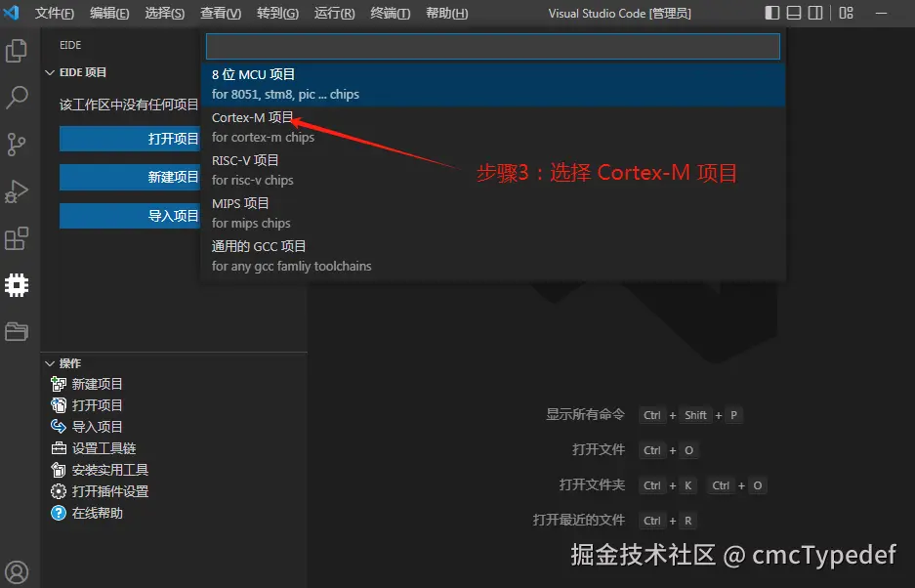Click the install utility tools icon

click(59, 470)
